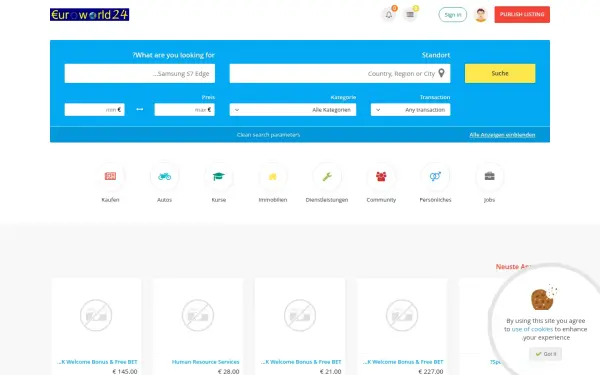Click the Autos motorcycle icon
The image size is (600, 375).
point(165,176)
